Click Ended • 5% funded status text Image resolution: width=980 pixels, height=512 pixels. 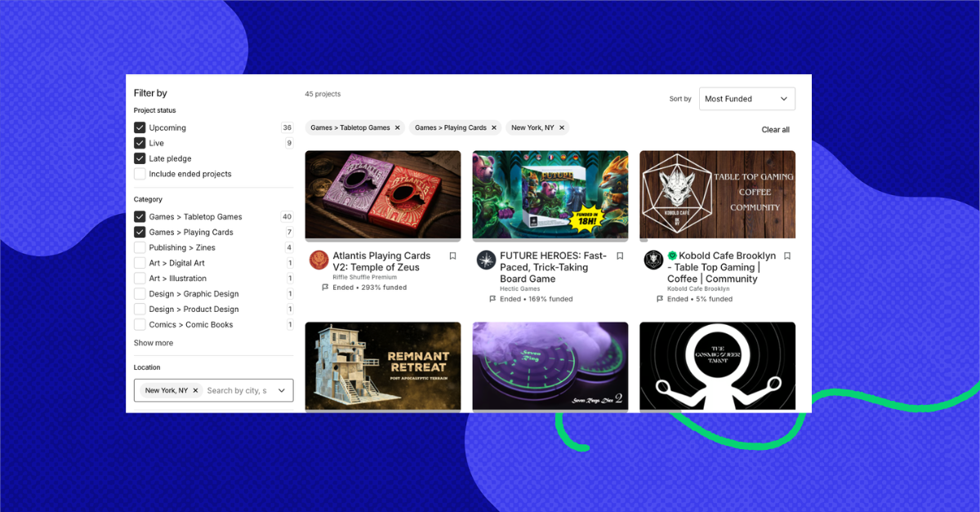(700, 299)
